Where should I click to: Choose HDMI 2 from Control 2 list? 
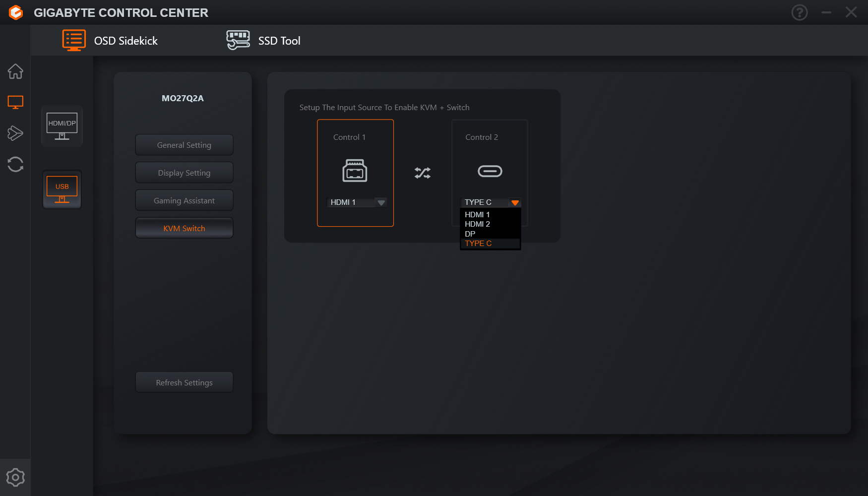[491, 224]
